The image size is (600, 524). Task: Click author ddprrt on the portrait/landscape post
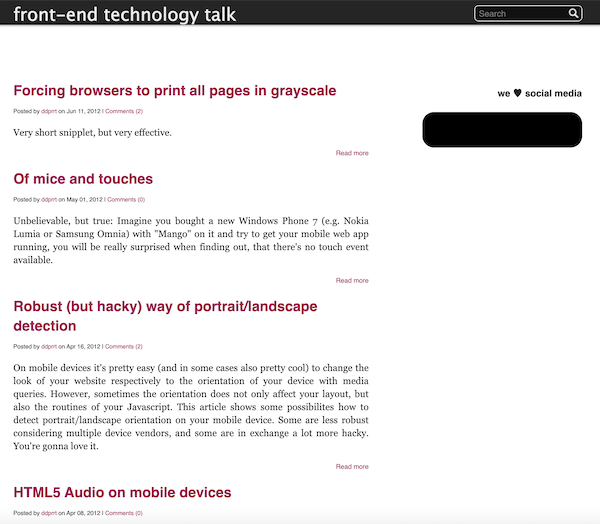pyautogui.click(x=49, y=346)
